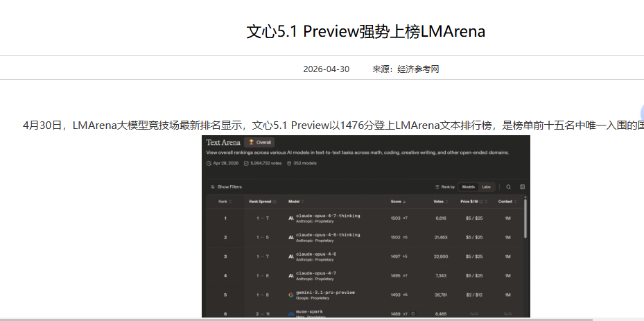Click the clock icon beside Apr 28, 2026
The image size is (644, 321).
click(x=209, y=163)
